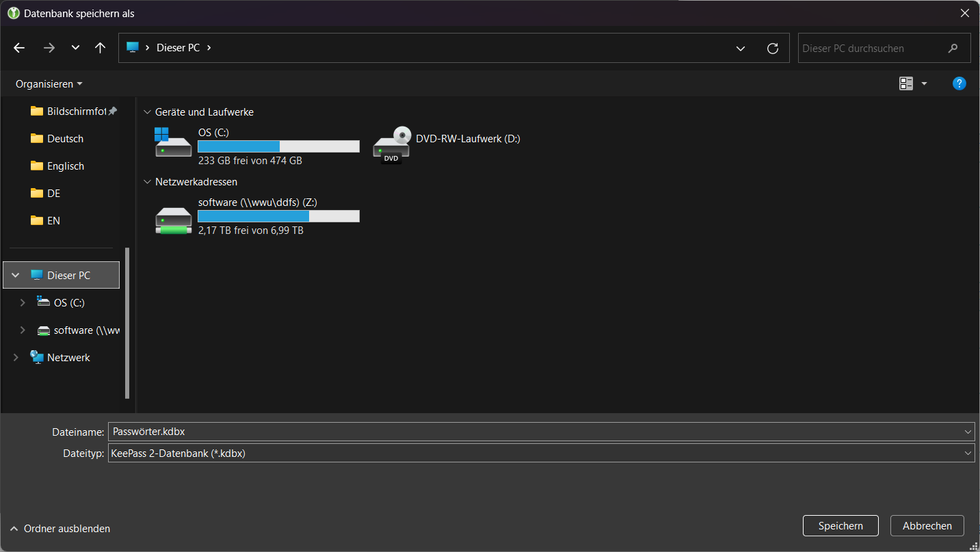The height and width of the screenshot is (552, 980).
Task: Click Abbrechen to cancel saving
Action: (927, 526)
